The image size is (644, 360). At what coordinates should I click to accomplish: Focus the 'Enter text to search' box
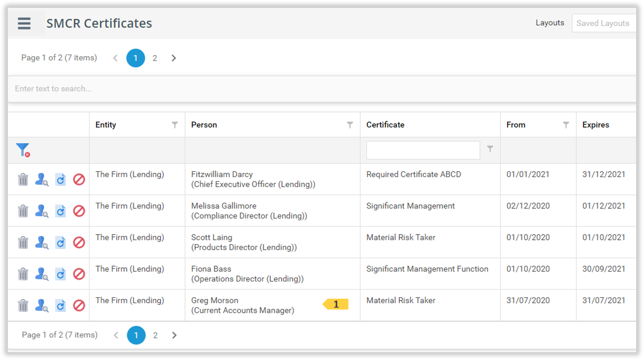click(322, 89)
